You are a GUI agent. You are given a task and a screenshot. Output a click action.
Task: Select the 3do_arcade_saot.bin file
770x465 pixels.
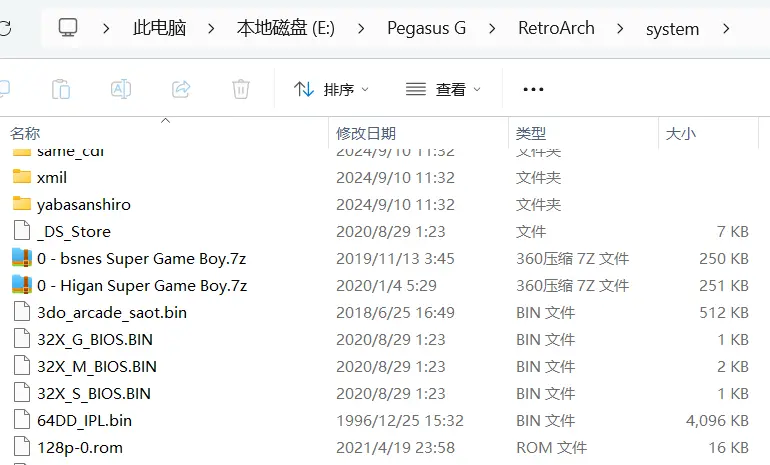tap(111, 312)
